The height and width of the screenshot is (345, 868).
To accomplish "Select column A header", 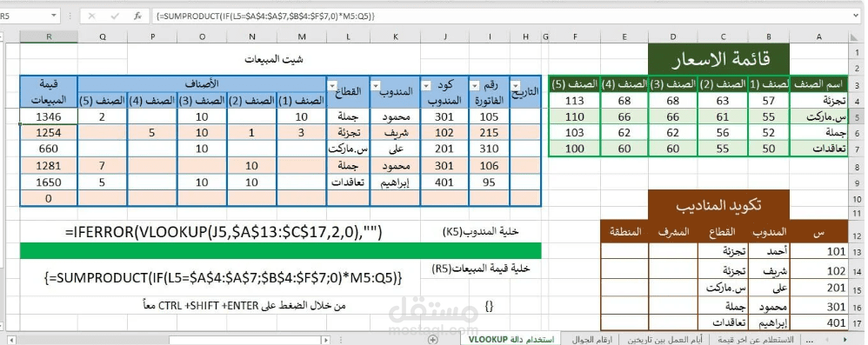I will click(818, 37).
